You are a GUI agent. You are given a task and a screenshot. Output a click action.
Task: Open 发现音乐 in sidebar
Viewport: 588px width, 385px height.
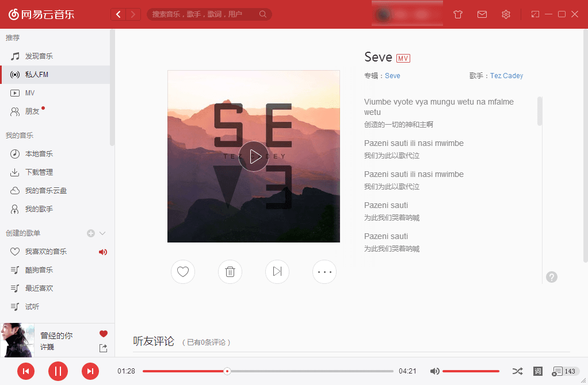(55, 56)
